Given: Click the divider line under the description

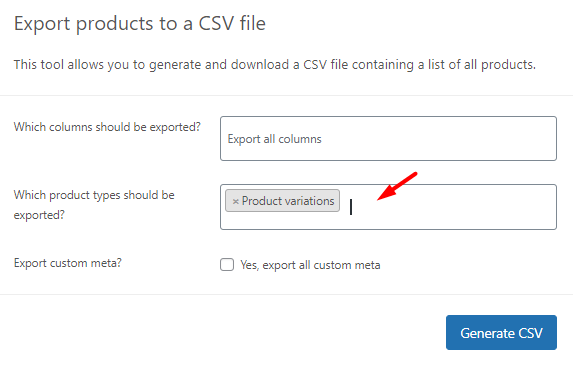Looking at the screenshot, I should tap(286, 96).
